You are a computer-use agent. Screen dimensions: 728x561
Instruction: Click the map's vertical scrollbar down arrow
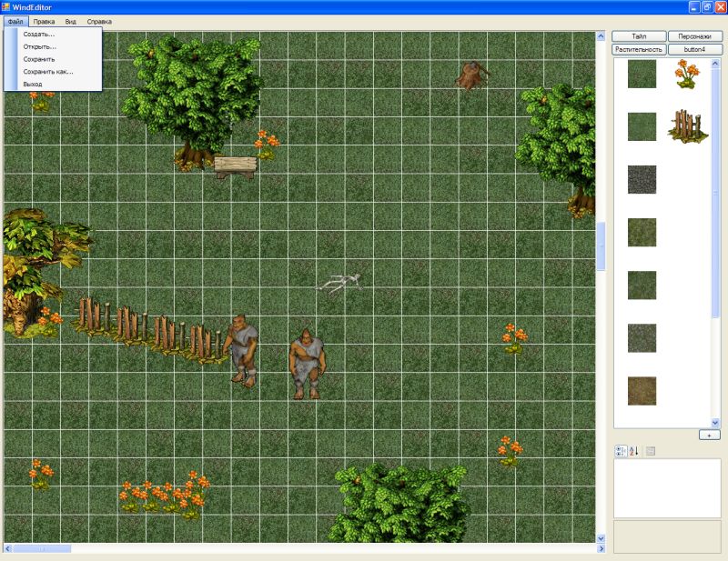point(601,538)
